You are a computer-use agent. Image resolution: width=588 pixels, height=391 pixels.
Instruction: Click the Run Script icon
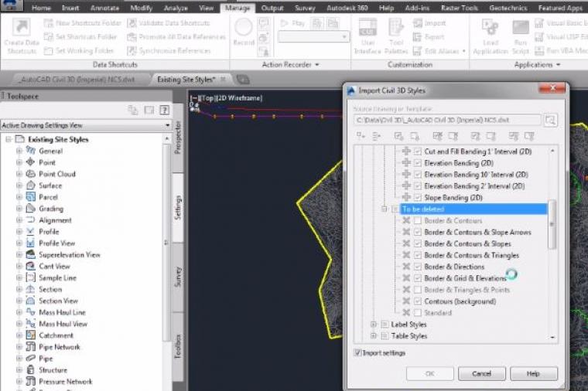pos(521,28)
